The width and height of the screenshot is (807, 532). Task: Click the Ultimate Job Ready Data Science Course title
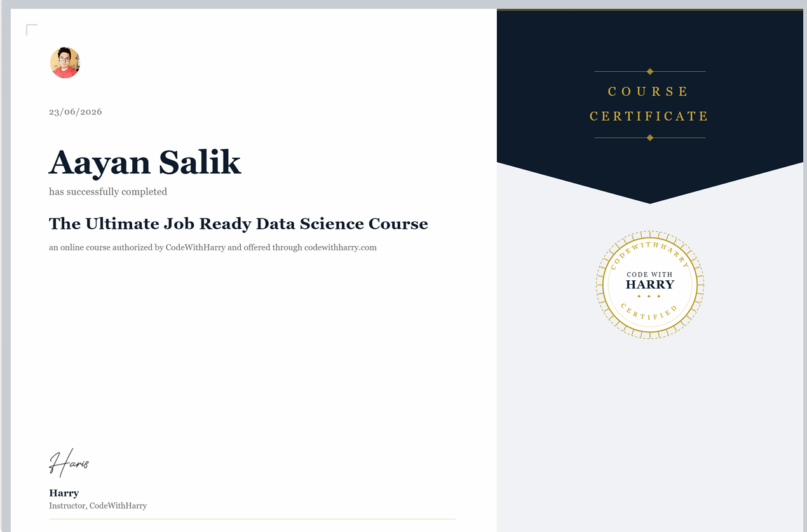tap(238, 224)
